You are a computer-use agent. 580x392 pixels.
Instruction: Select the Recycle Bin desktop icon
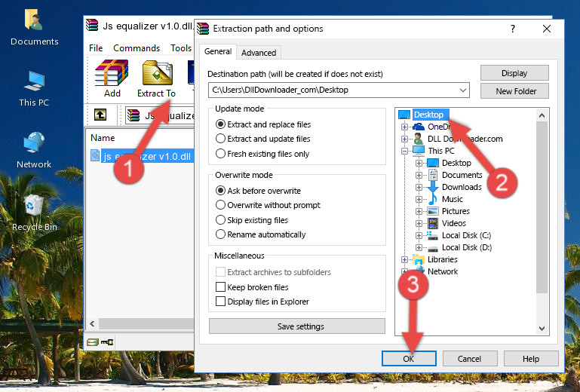34,212
